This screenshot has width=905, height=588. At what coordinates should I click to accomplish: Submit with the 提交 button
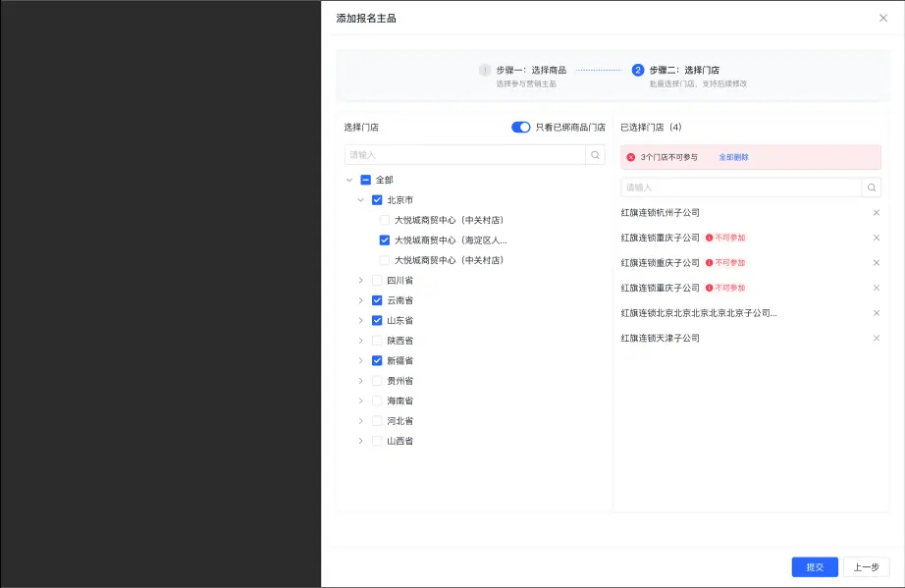(x=815, y=567)
